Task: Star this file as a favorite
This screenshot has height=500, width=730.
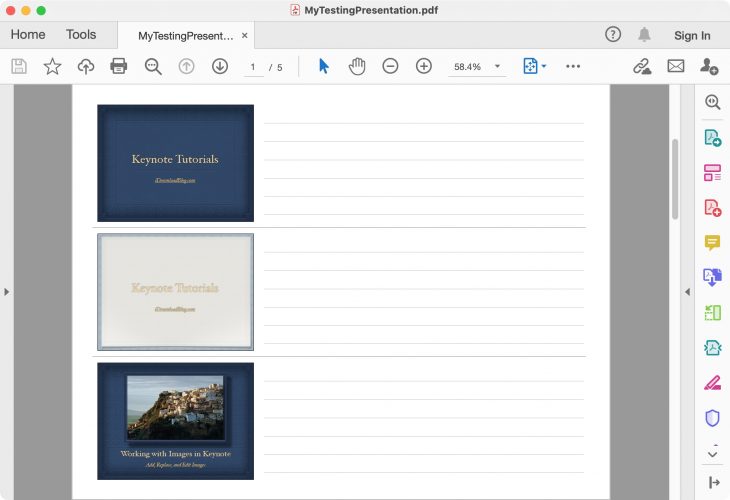Action: pyautogui.click(x=52, y=67)
